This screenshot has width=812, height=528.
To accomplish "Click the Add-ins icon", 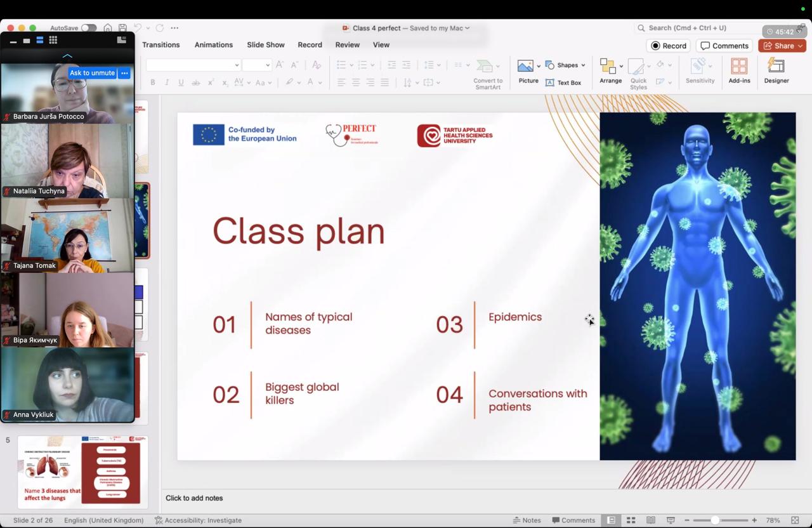I will 739,70.
